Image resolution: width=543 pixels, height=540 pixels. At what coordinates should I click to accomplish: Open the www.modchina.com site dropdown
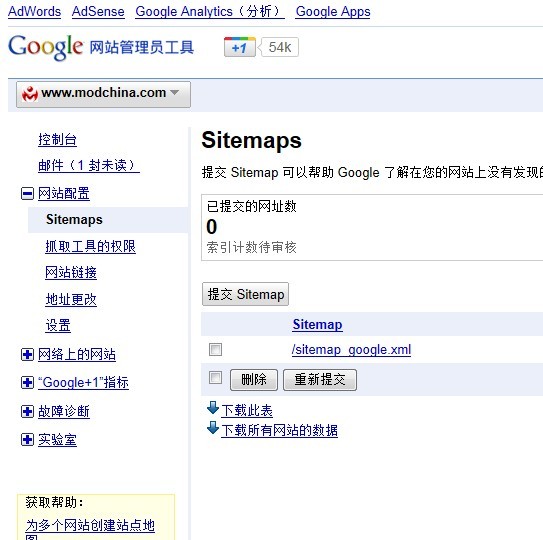tap(103, 94)
